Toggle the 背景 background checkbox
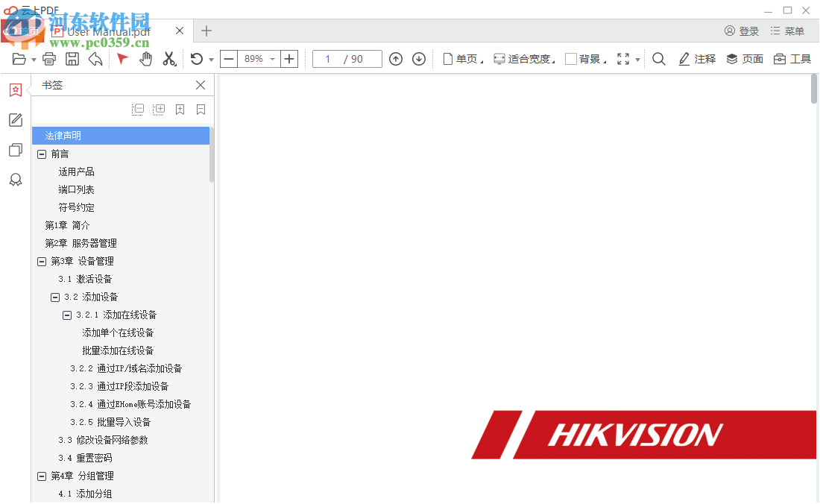Image resolution: width=820 pixels, height=504 pixels. tap(571, 59)
